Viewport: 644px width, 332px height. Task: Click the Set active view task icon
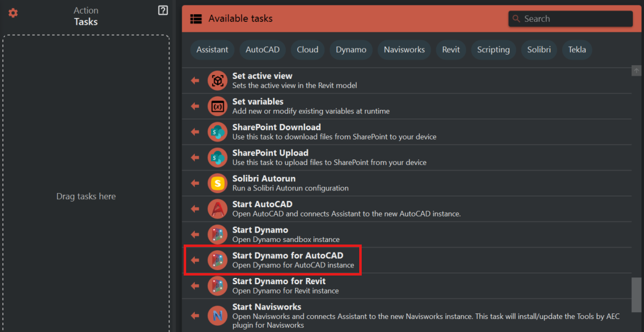(218, 81)
